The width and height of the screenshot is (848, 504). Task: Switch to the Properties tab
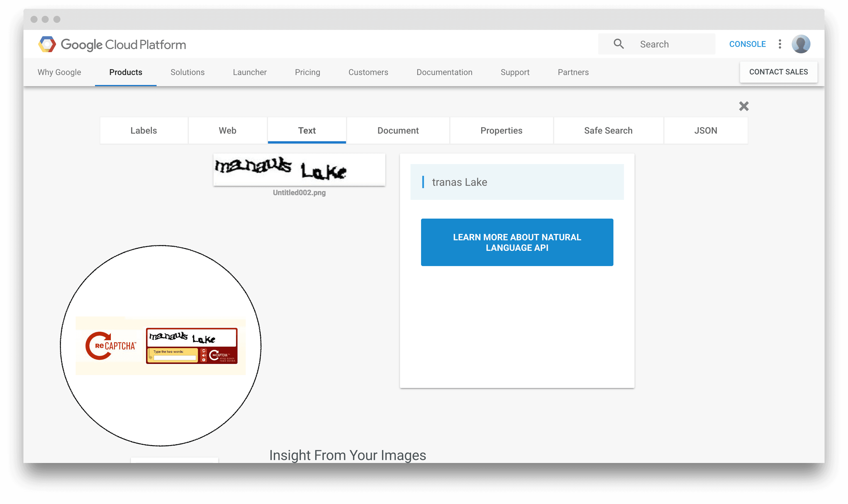501,130
